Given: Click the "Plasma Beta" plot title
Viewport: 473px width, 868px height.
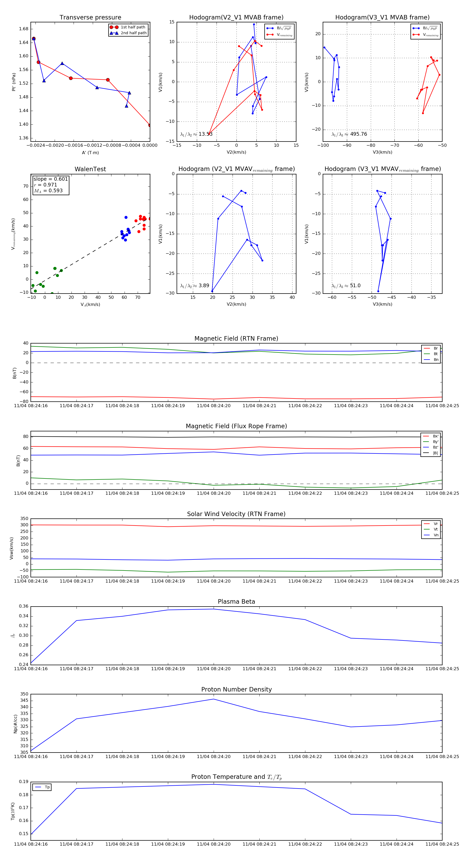Looking at the screenshot, I should click(x=236, y=602).
